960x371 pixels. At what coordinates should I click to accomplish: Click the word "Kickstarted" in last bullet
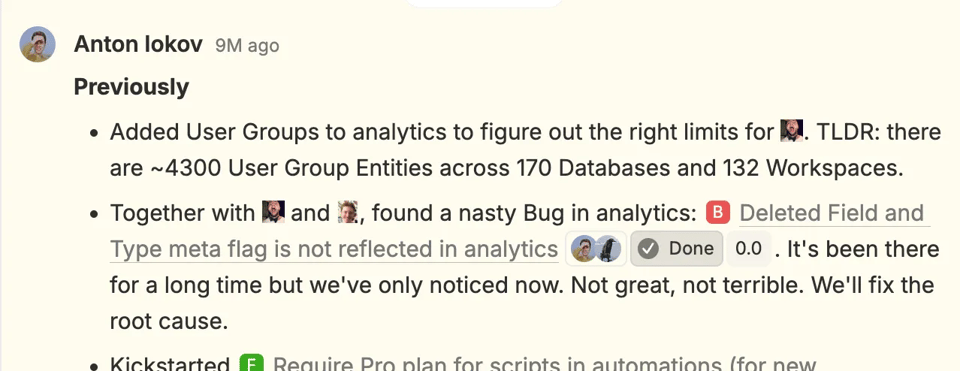170,364
